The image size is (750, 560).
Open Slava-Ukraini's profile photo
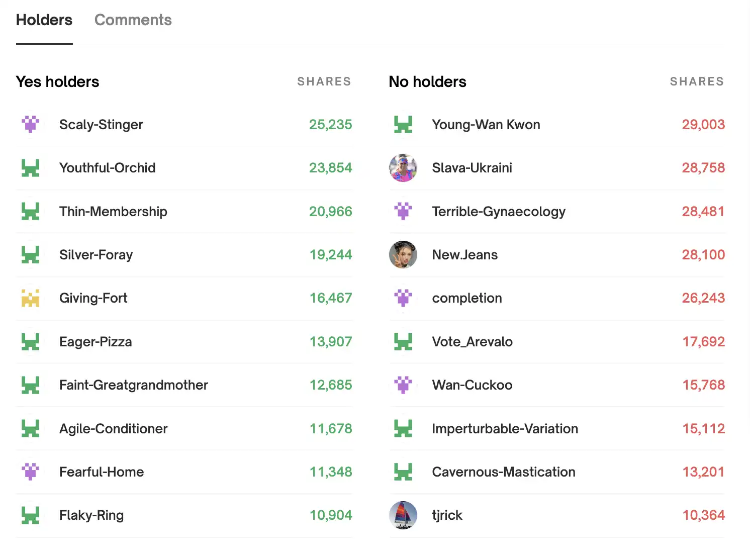[x=403, y=168]
